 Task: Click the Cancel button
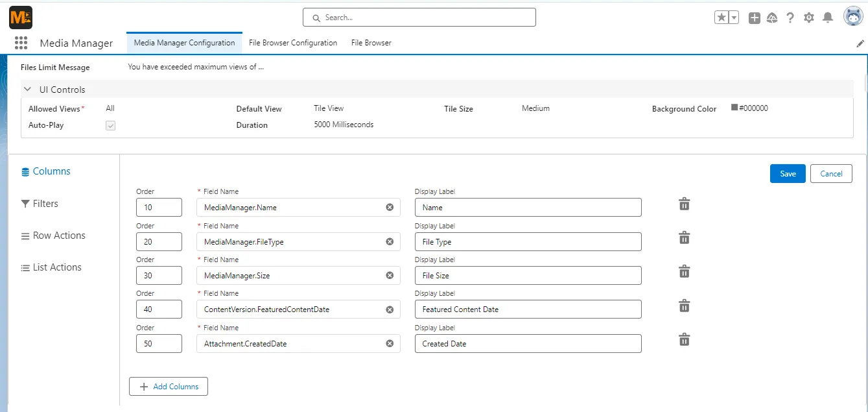point(831,173)
